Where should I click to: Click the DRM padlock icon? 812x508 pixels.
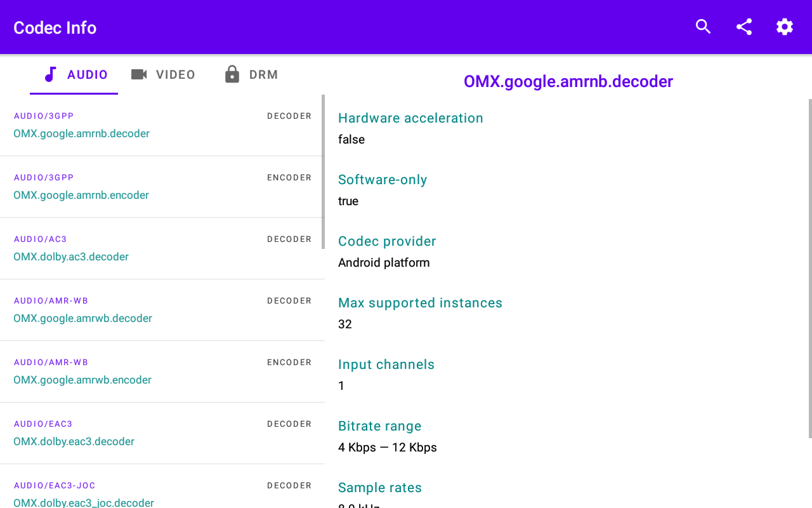[x=232, y=75]
